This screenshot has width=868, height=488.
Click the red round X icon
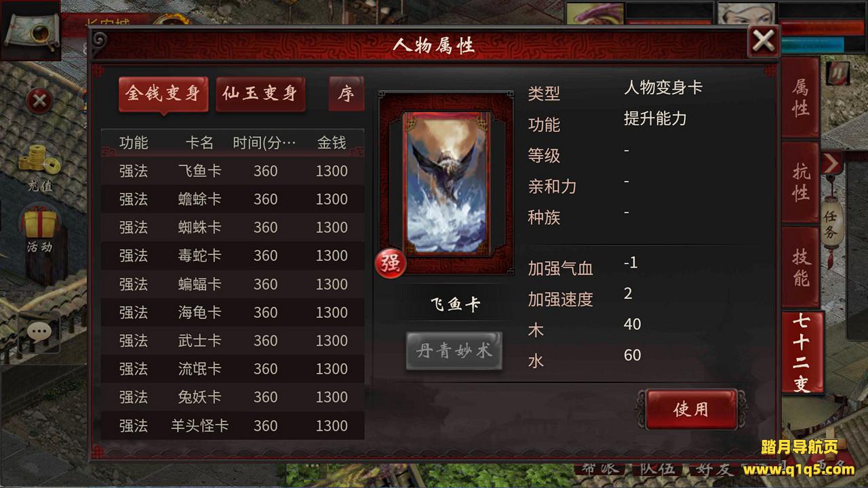pyautogui.click(x=39, y=101)
